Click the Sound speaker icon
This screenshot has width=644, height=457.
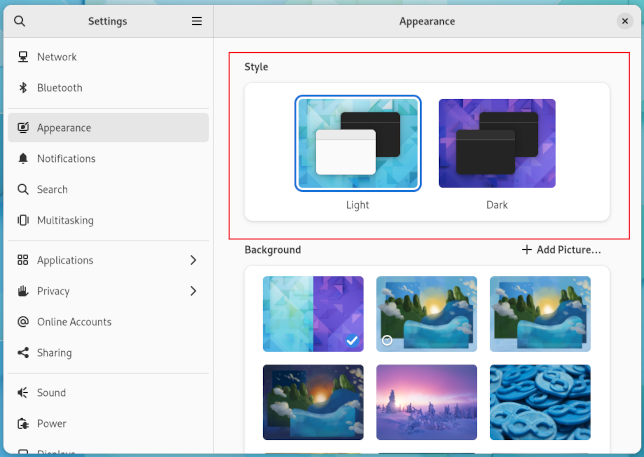23,393
